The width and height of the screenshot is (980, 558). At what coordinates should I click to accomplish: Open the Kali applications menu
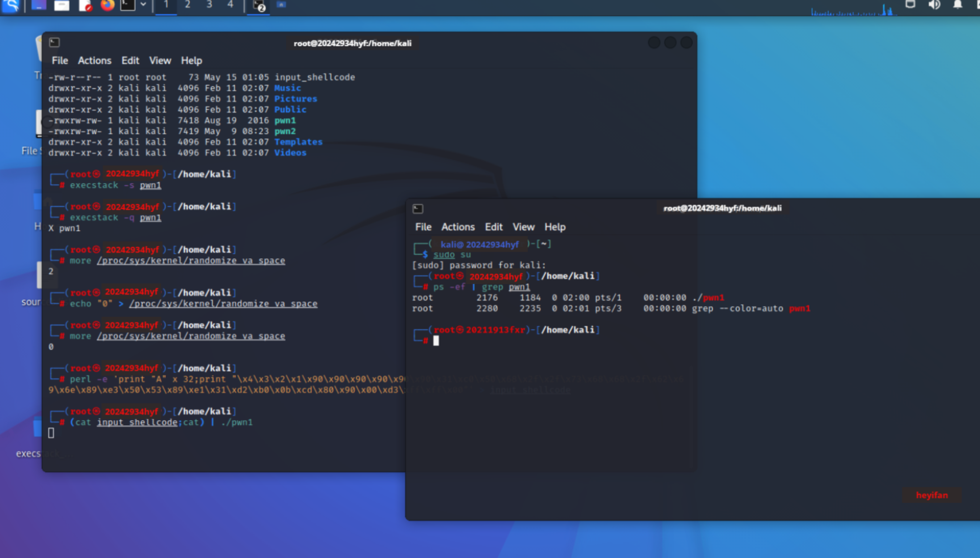10,5
